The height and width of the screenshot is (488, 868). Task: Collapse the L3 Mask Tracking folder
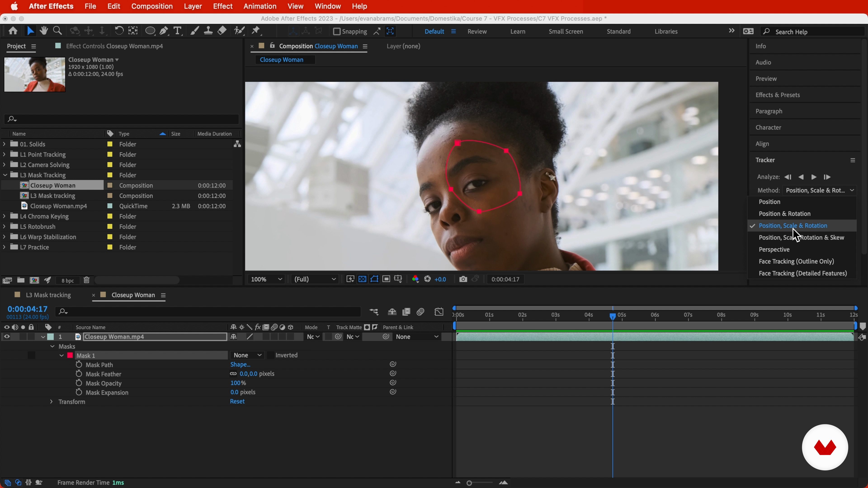(x=5, y=175)
